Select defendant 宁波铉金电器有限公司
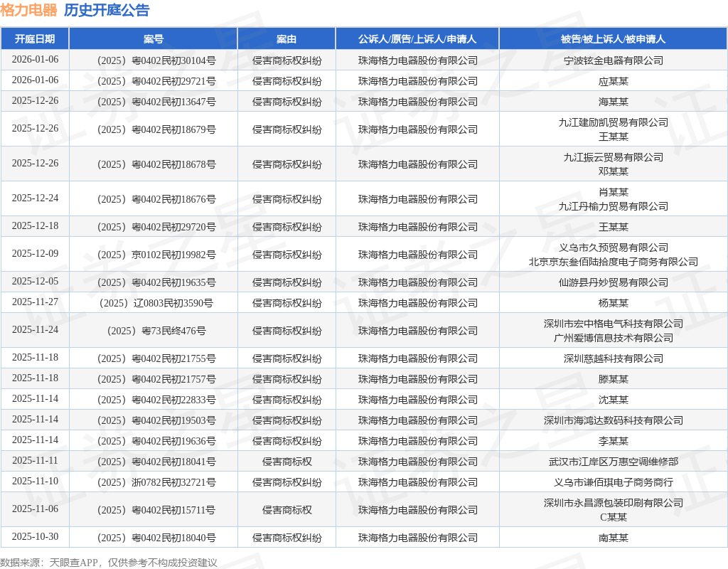Viewport: 728px width, 569px height. (x=614, y=60)
